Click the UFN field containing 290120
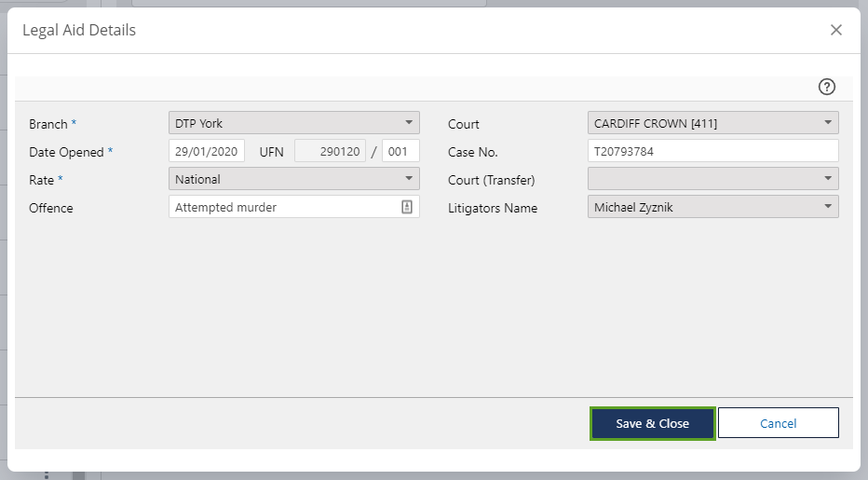Screen dimensions: 868x480 (x=330, y=151)
